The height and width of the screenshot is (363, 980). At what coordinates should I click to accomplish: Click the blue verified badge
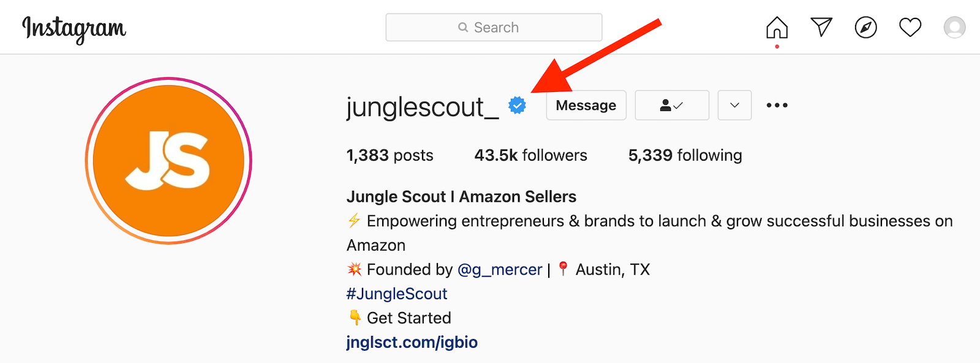tap(518, 105)
